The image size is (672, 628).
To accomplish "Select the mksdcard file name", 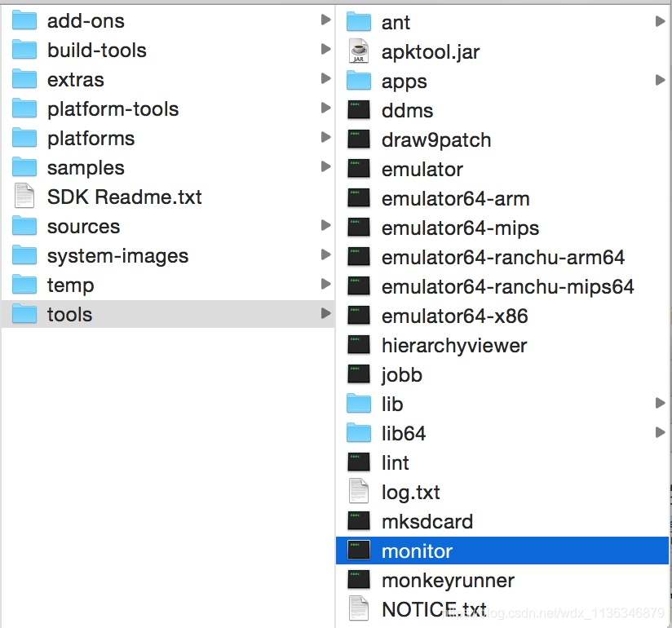I will coord(427,521).
